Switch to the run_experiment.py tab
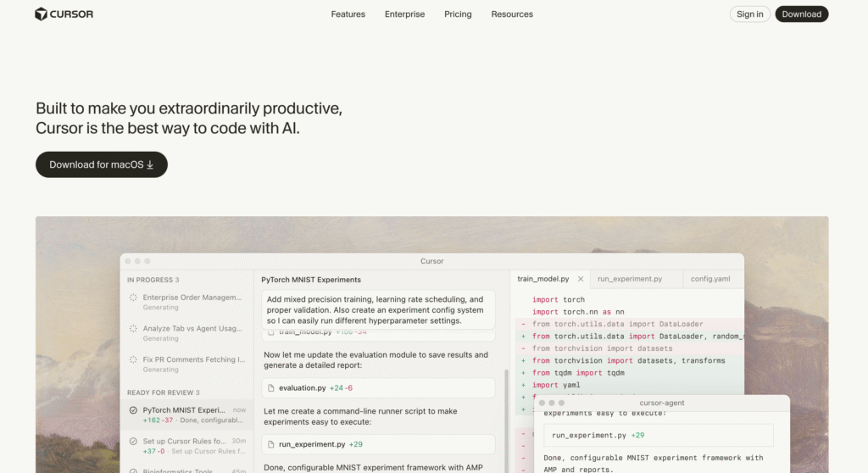868x473 pixels. click(629, 279)
